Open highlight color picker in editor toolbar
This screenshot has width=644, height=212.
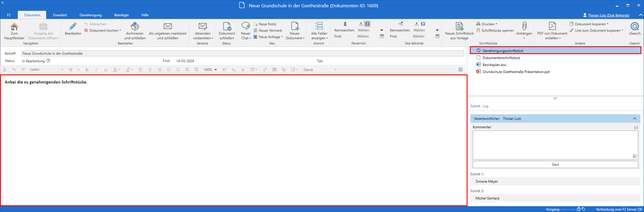[x=129, y=70]
